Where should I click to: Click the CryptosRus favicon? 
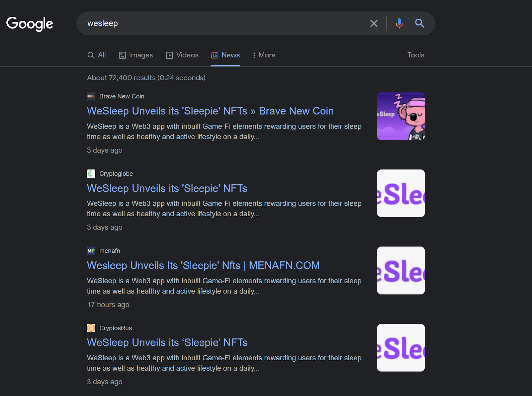(91, 328)
